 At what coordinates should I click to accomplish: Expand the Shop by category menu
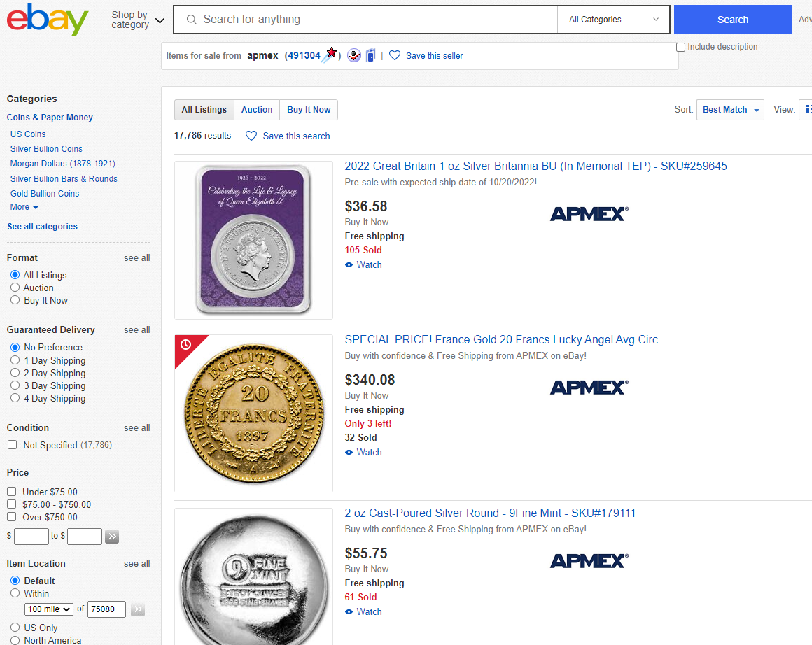click(x=138, y=20)
